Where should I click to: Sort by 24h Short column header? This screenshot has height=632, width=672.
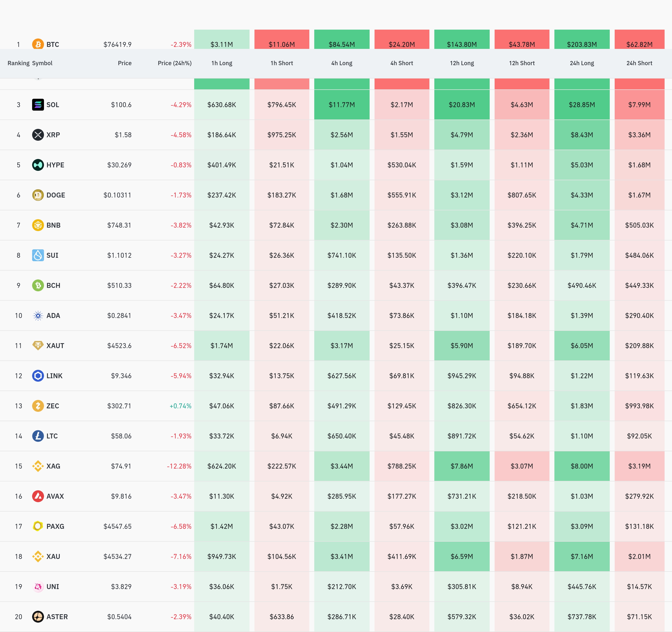point(639,63)
